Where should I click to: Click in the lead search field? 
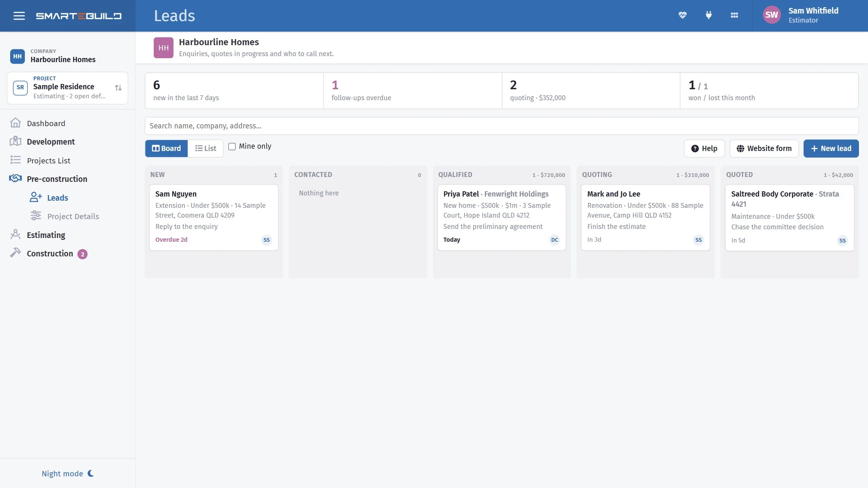tap(501, 126)
